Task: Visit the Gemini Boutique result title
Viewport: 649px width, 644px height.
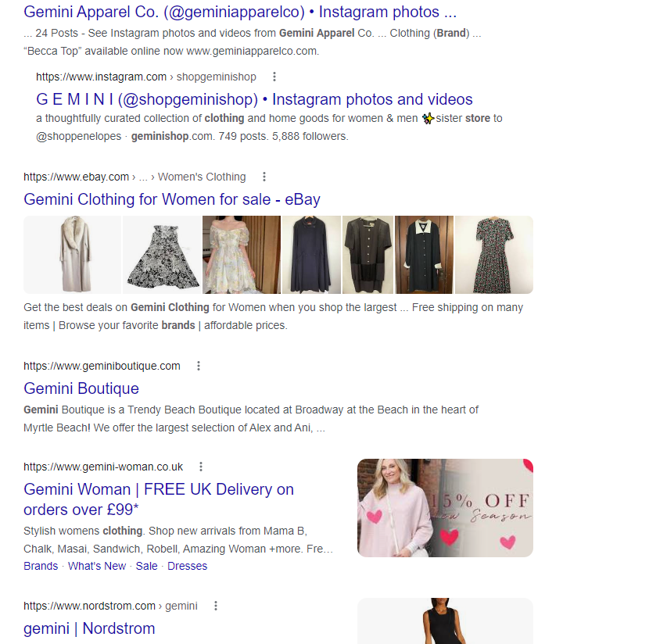Action: click(x=81, y=388)
